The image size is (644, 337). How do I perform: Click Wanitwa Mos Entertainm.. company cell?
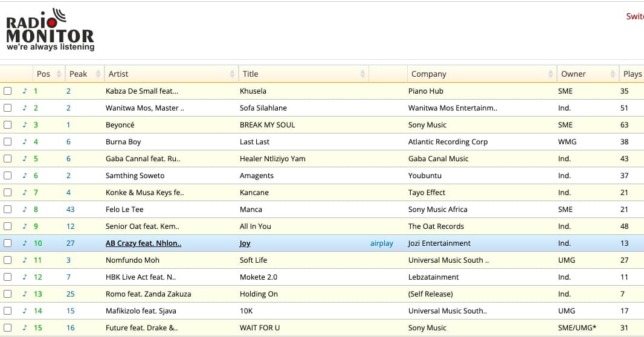coord(452,108)
